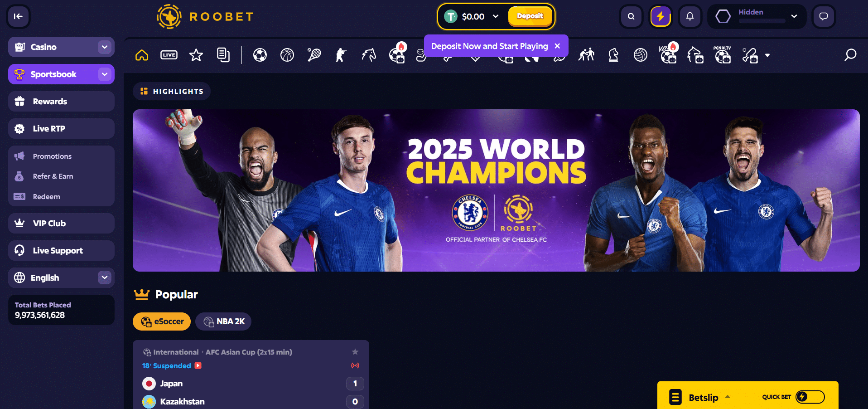The width and height of the screenshot is (868, 409).
Task: Select the soccer ball sport icon
Action: click(260, 55)
